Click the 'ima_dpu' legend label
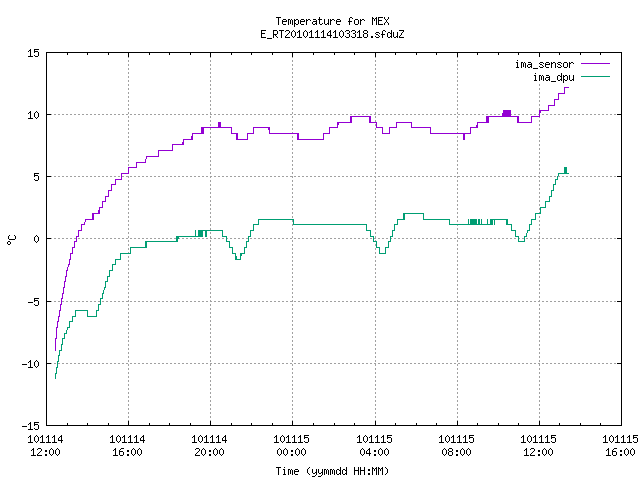640x480 pixels. [553, 77]
